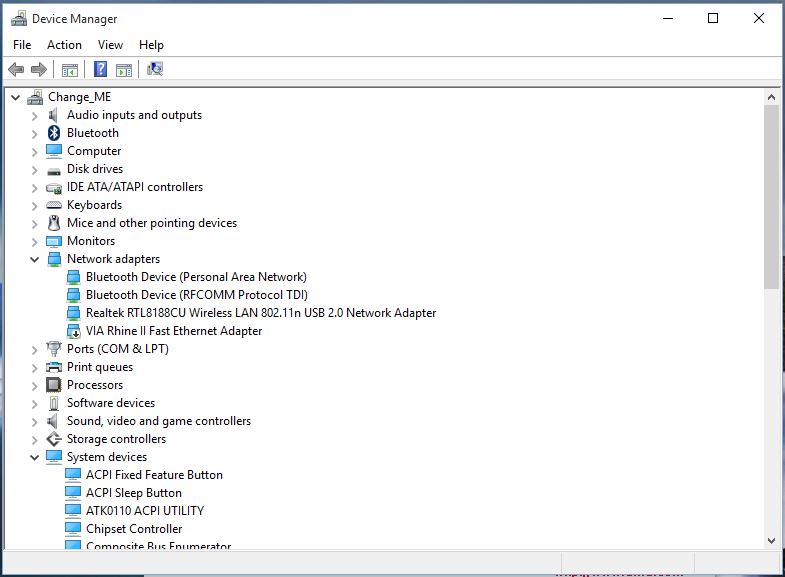The height and width of the screenshot is (577, 785).
Task: Go back using the toolbar back arrow
Action: [16, 69]
